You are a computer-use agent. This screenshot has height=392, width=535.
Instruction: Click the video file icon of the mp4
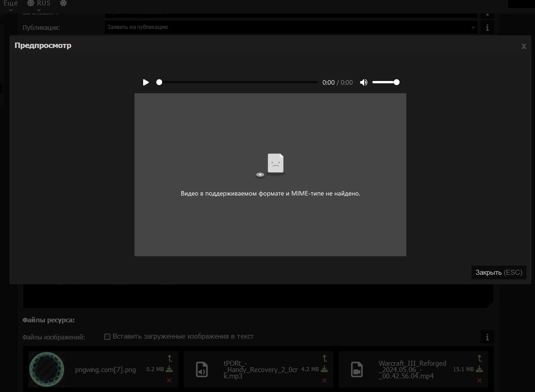pos(357,369)
